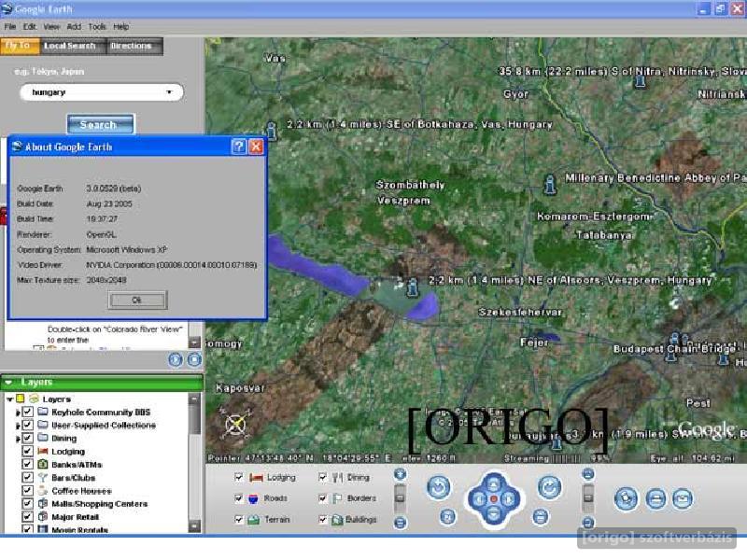Turn off the Terrain checkbox

click(x=239, y=519)
